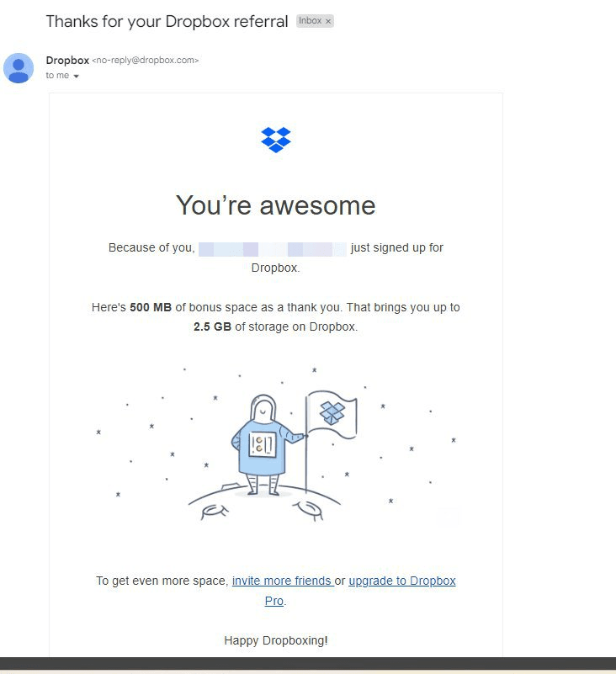Click the 'Pro' link continuation text
The height and width of the screenshot is (674, 616).
(274, 601)
